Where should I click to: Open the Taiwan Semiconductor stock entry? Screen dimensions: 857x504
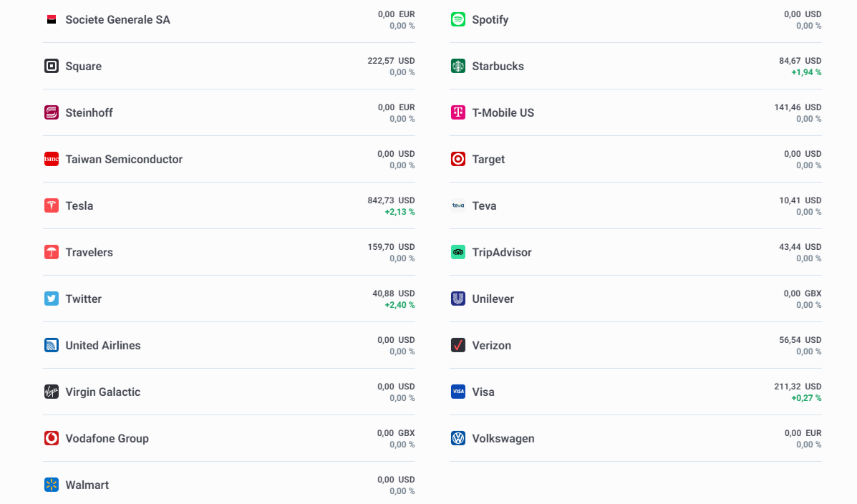click(124, 159)
